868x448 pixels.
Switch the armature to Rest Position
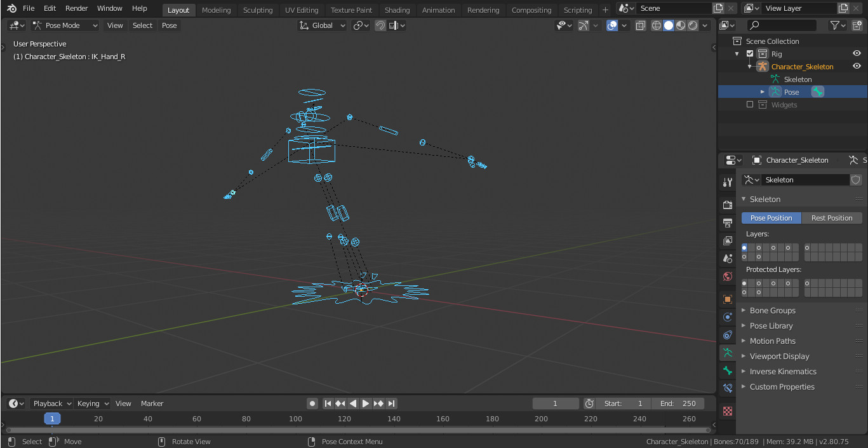[x=832, y=217]
